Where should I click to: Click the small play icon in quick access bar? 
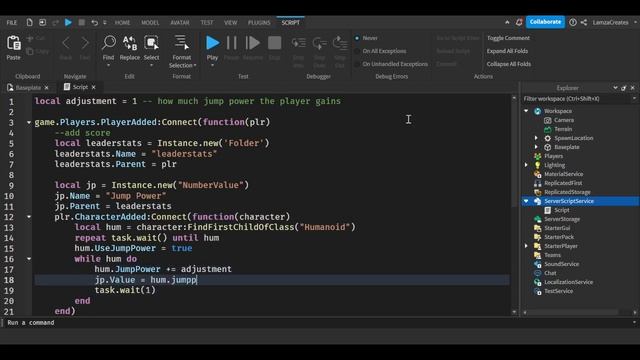(x=68, y=22)
